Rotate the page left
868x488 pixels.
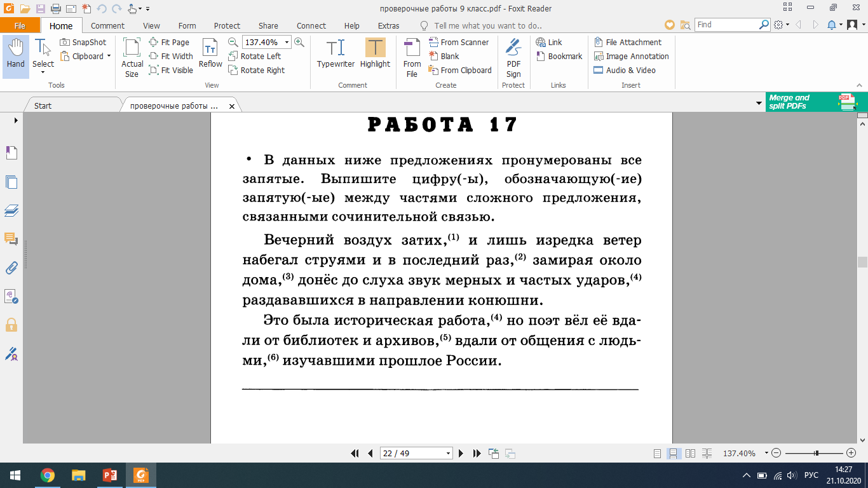point(254,56)
